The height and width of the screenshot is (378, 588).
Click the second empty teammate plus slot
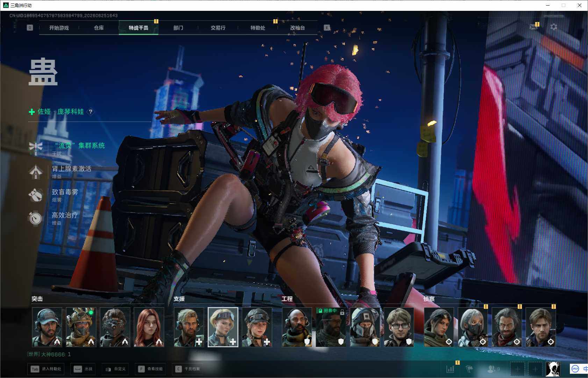tap(535, 369)
